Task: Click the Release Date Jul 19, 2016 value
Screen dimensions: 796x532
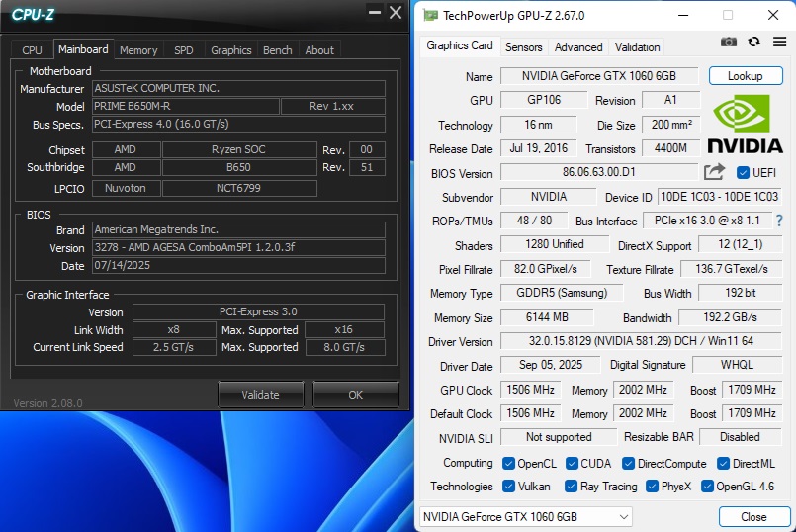Action: [x=539, y=148]
